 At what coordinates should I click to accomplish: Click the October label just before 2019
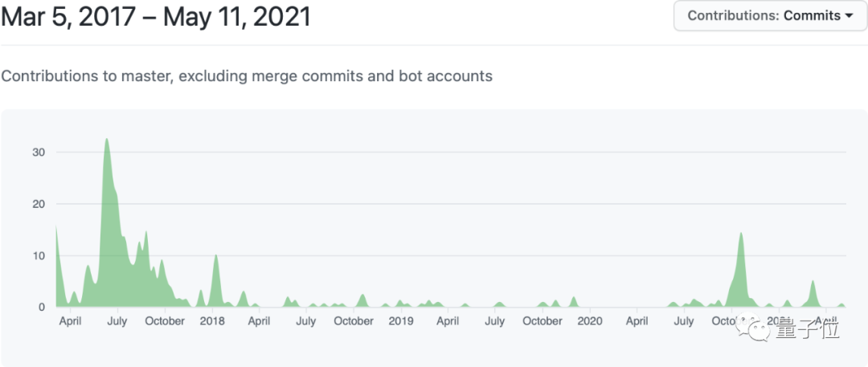354,321
